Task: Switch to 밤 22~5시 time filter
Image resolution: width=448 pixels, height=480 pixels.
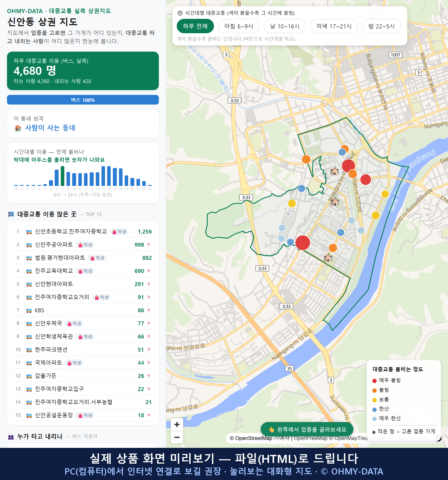Action: (x=381, y=26)
